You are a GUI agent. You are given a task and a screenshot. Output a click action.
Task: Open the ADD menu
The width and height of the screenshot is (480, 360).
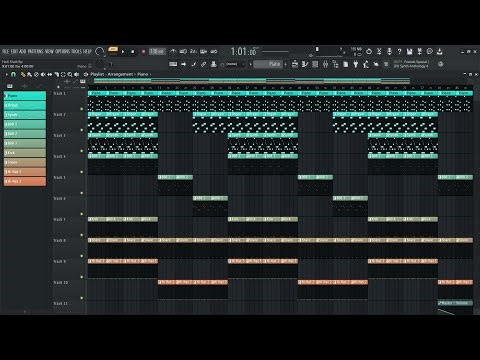(22, 51)
